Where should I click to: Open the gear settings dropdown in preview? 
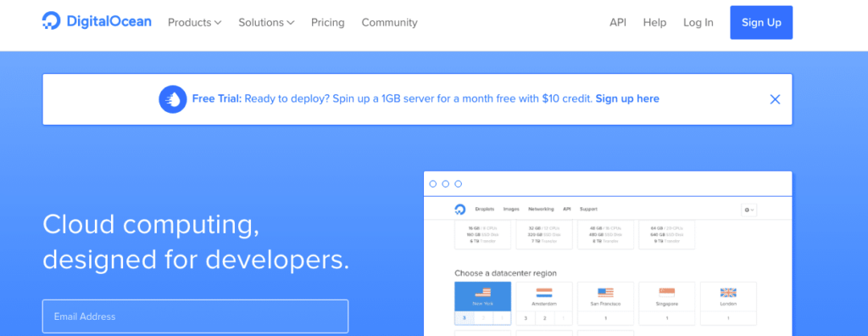coord(749,210)
